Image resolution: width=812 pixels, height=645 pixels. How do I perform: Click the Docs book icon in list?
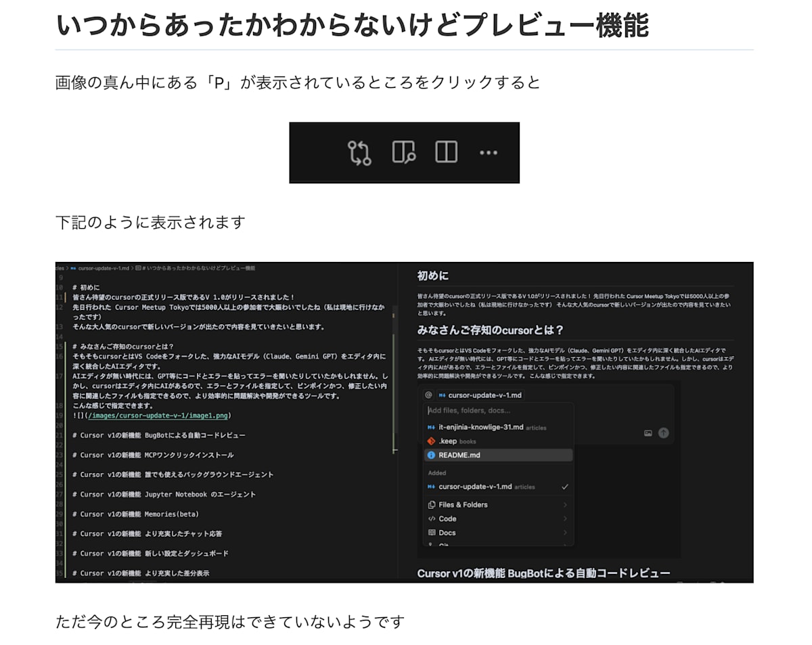(x=432, y=533)
